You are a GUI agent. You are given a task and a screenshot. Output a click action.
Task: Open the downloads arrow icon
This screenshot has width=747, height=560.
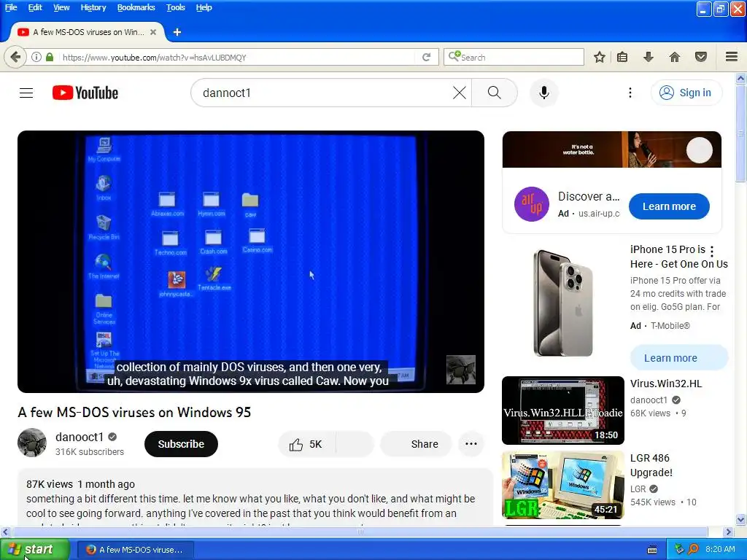(649, 57)
